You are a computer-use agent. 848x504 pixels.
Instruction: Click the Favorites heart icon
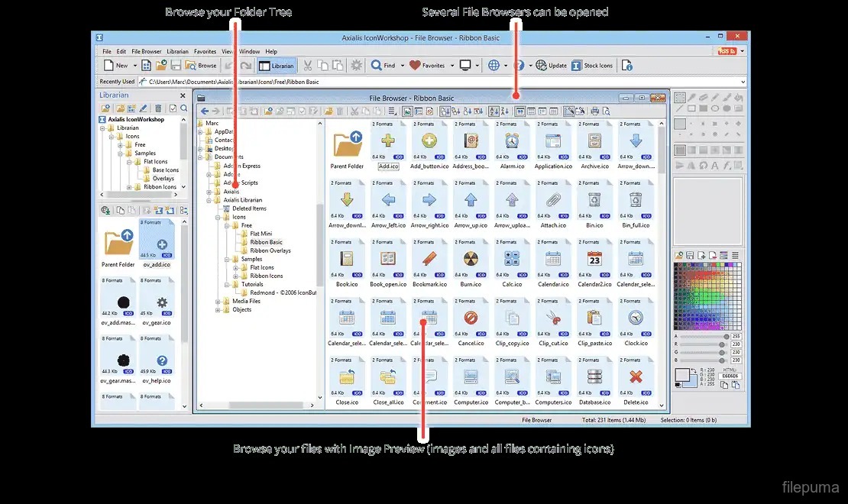(x=415, y=66)
